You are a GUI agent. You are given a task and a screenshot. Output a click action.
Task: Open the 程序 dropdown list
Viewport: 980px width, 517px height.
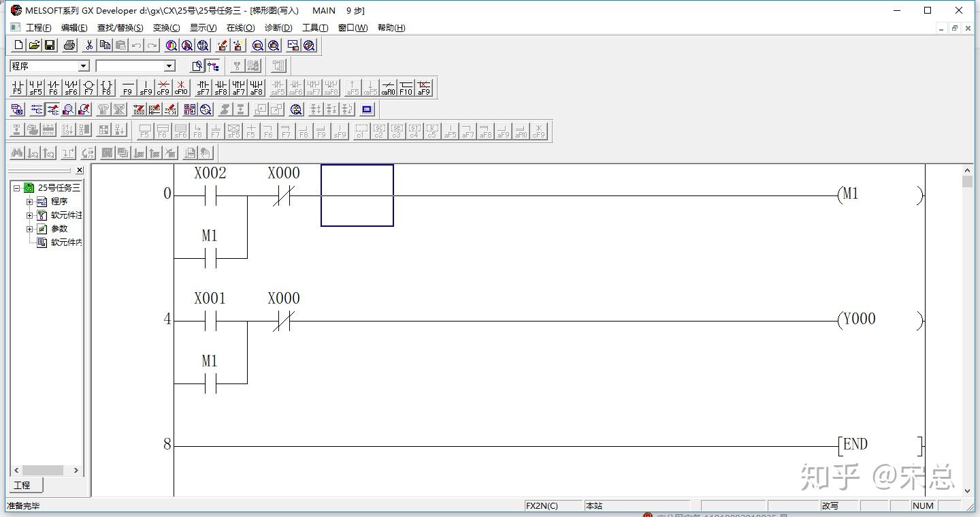point(84,66)
